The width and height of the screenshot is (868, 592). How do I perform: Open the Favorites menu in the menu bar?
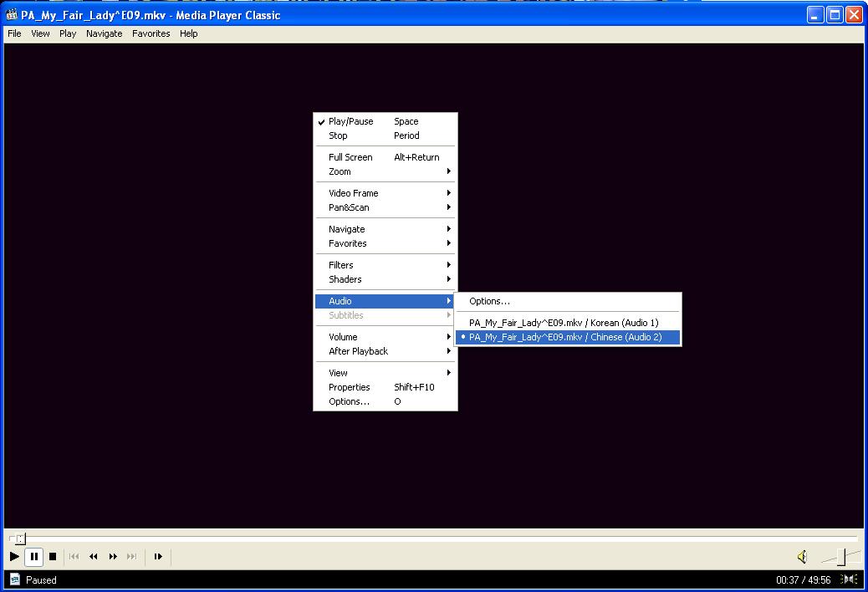(x=151, y=33)
